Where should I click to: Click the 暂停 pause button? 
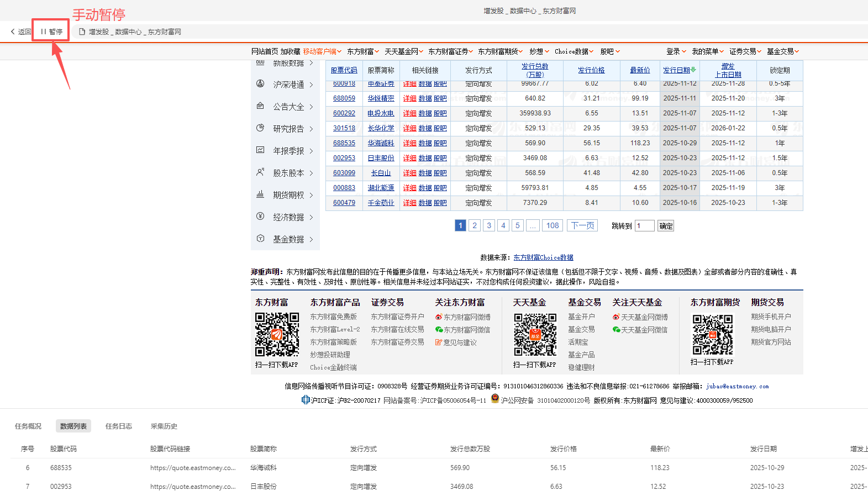[51, 31]
